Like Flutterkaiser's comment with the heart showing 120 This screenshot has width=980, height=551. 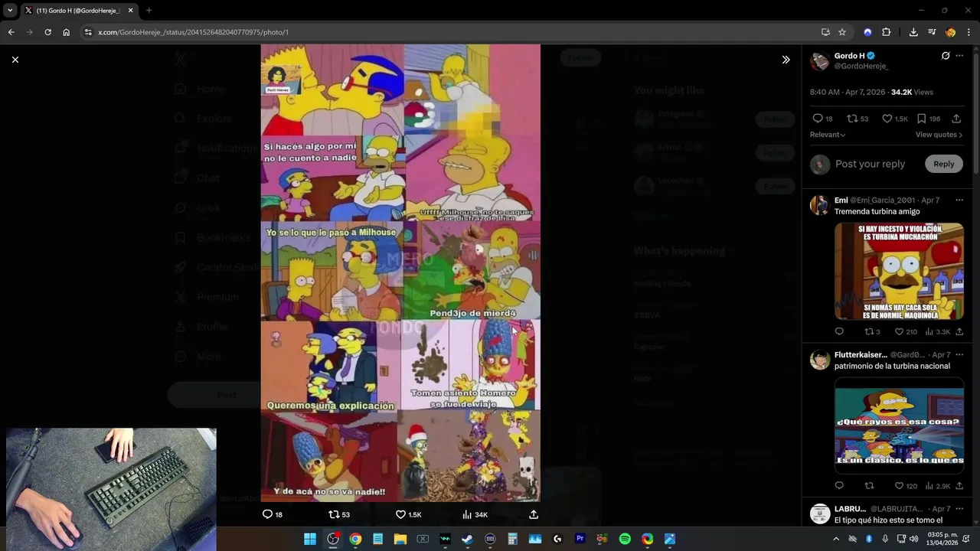(x=900, y=486)
